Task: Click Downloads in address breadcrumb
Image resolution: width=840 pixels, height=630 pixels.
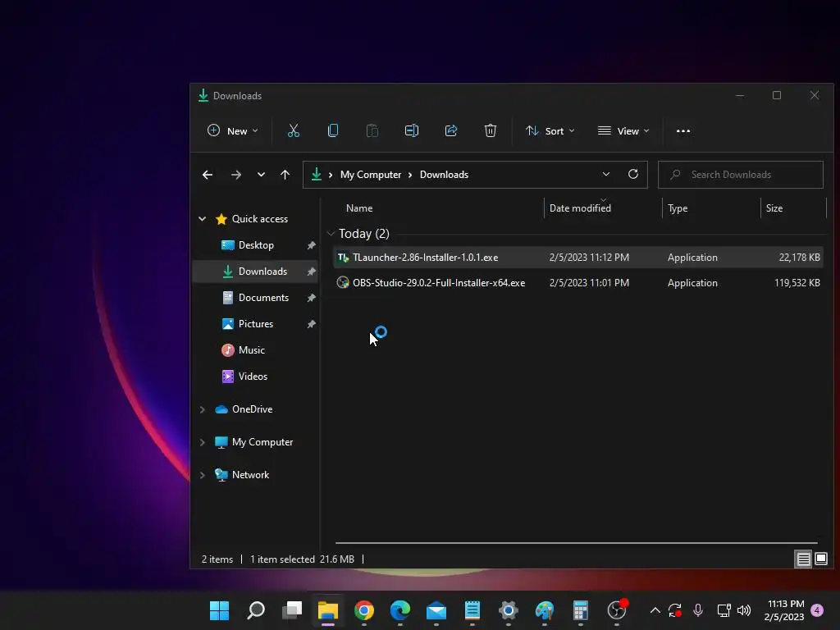Action: coord(444,175)
